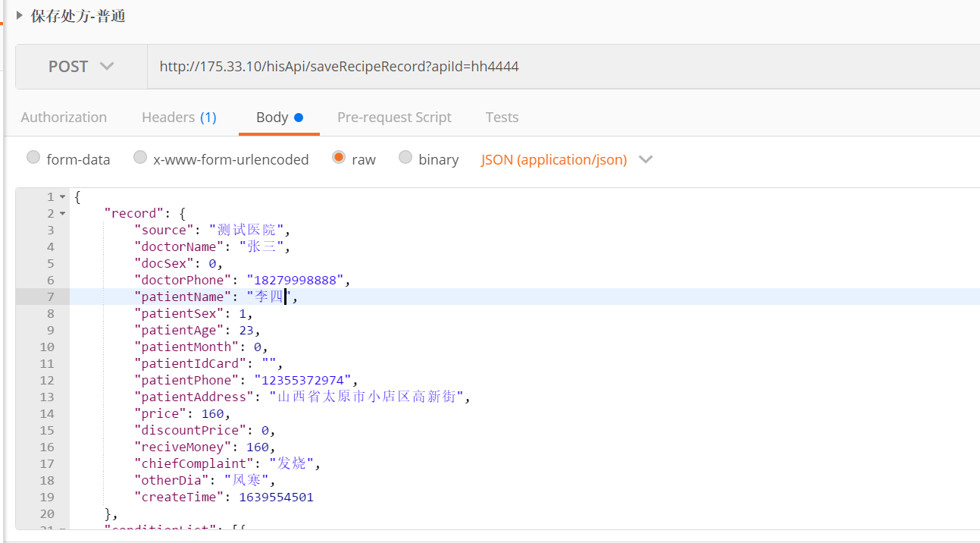
Task: Select the raw body format radio button
Action: coord(338,157)
